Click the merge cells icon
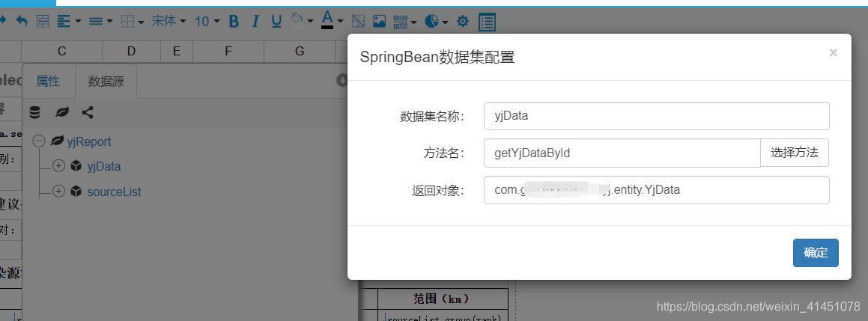868x321 pixels. coord(43,21)
